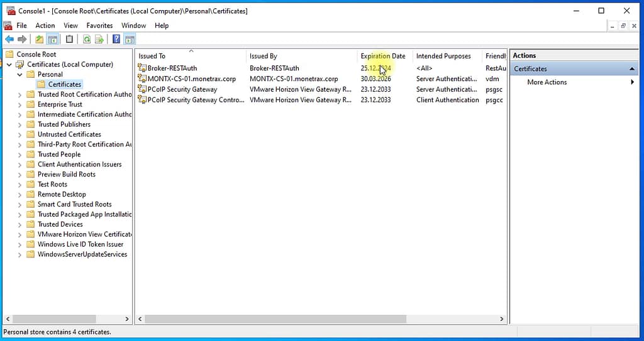644x341 pixels.
Task: Collapse the Personal folder node
Action: (x=20, y=74)
